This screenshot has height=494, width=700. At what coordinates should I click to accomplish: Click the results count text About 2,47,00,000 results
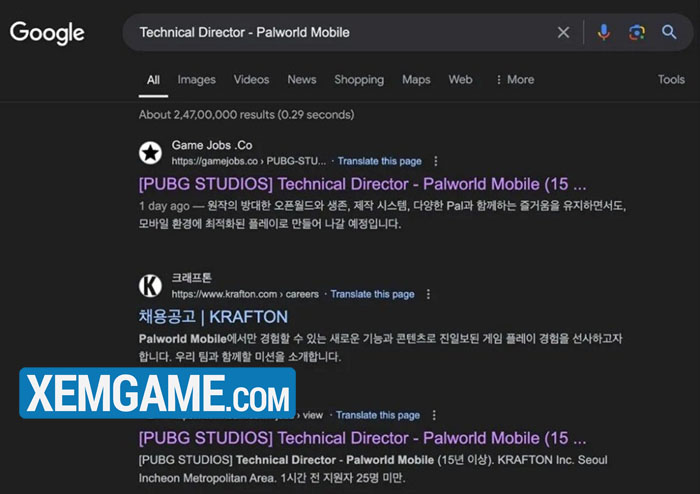246,115
